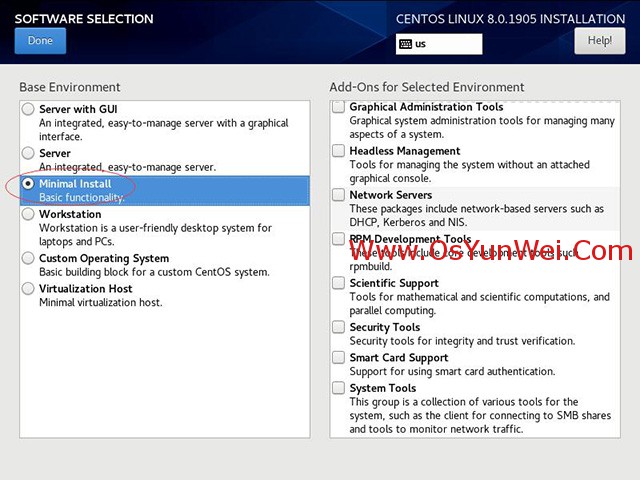Pick the Workstation base environment
Screen dimensions: 640x480
28,215
